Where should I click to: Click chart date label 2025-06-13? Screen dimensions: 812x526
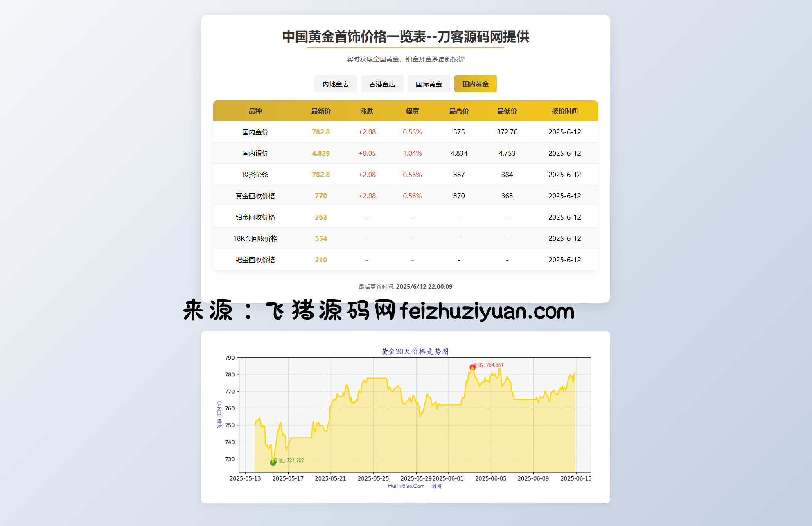point(576,478)
